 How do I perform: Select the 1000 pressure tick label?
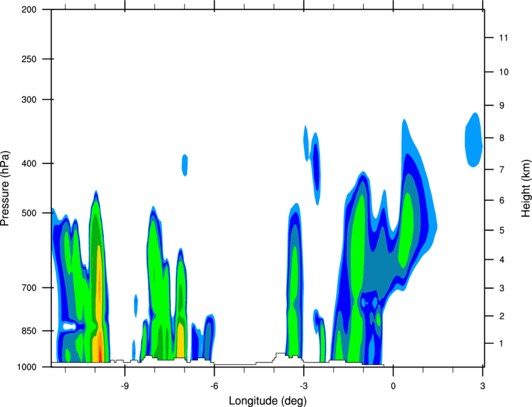[26, 367]
